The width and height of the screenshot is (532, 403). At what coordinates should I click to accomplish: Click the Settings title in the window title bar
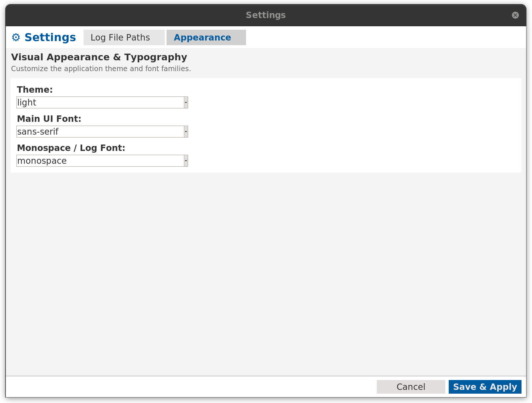pyautogui.click(x=266, y=15)
